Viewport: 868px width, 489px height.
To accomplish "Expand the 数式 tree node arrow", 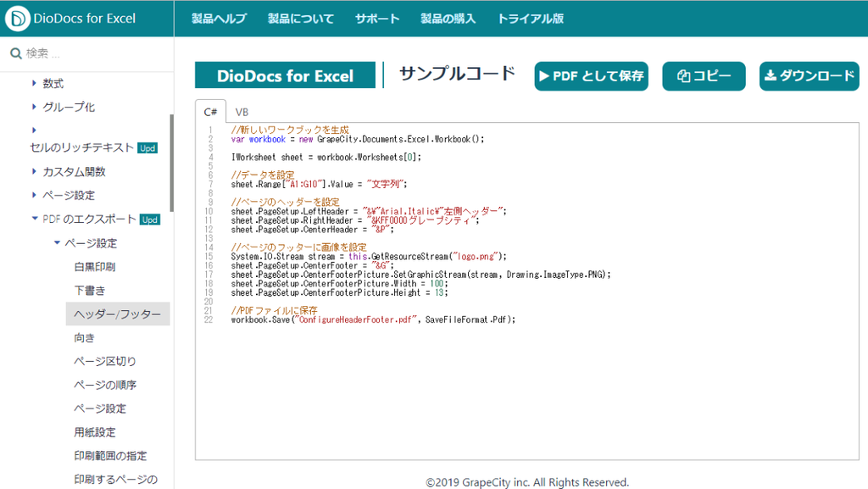I will [x=34, y=83].
